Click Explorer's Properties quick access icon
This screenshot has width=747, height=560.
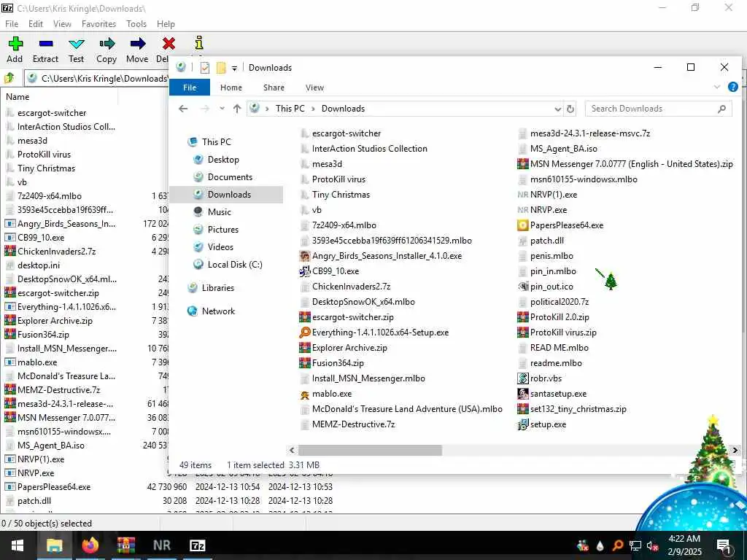(x=205, y=68)
